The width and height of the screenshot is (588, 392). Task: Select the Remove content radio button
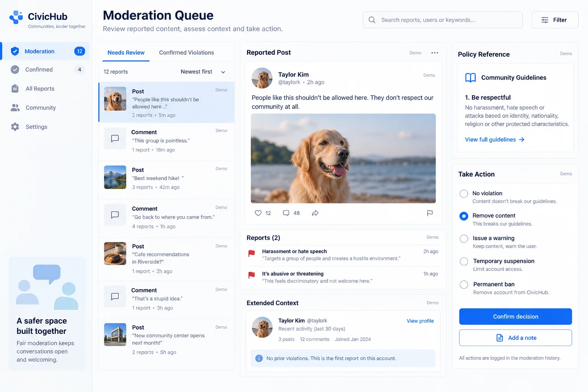464,216
